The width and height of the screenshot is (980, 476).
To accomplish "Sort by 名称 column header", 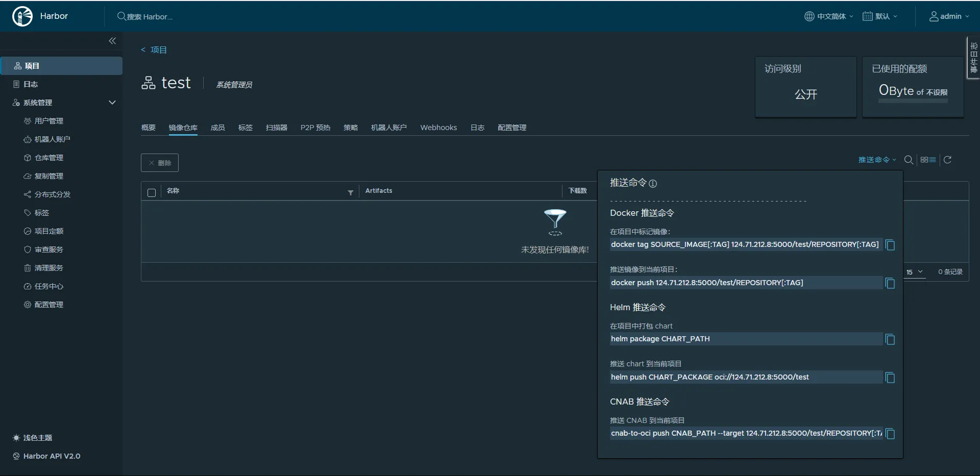I will [x=173, y=191].
